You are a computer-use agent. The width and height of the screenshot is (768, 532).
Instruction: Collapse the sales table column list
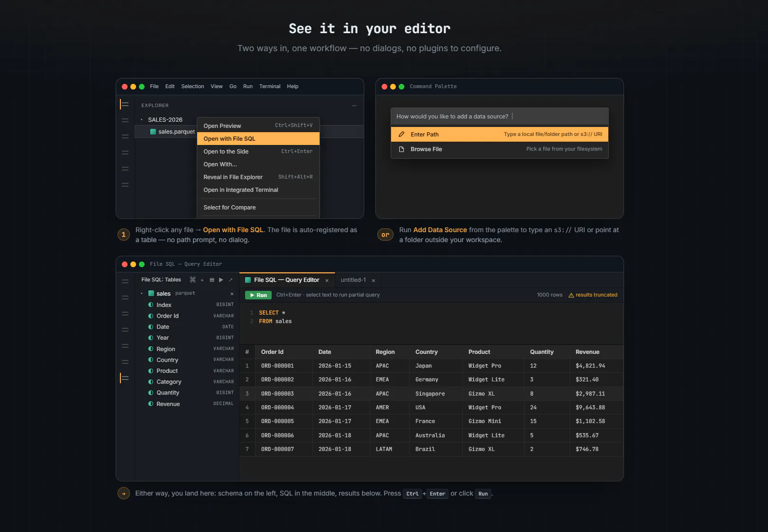(141, 294)
